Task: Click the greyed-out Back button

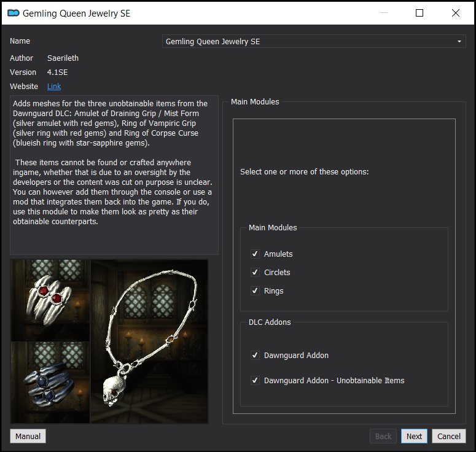Action: 383,436
